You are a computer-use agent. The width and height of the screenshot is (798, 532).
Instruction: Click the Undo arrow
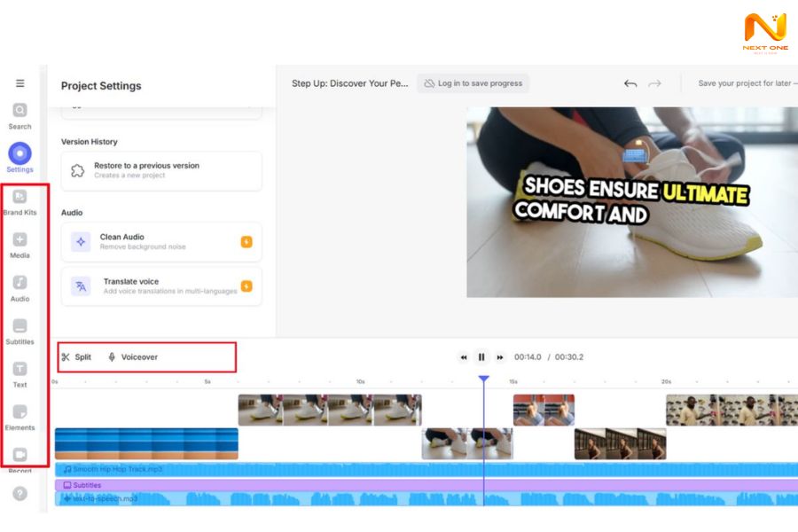point(630,83)
